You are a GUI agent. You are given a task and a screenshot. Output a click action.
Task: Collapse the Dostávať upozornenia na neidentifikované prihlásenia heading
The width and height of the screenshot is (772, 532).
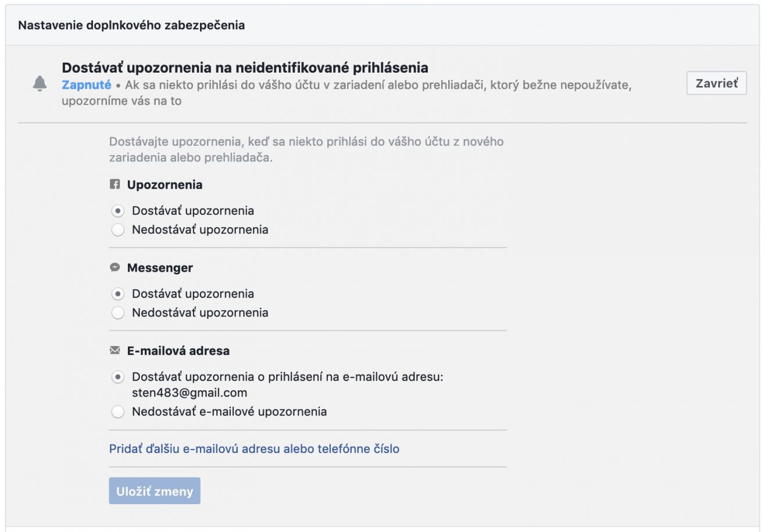245,68
